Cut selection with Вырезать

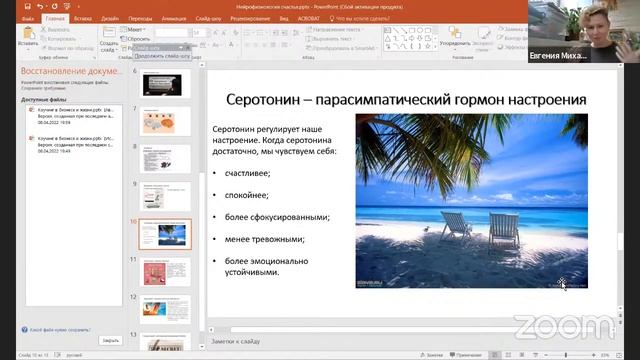[55, 30]
